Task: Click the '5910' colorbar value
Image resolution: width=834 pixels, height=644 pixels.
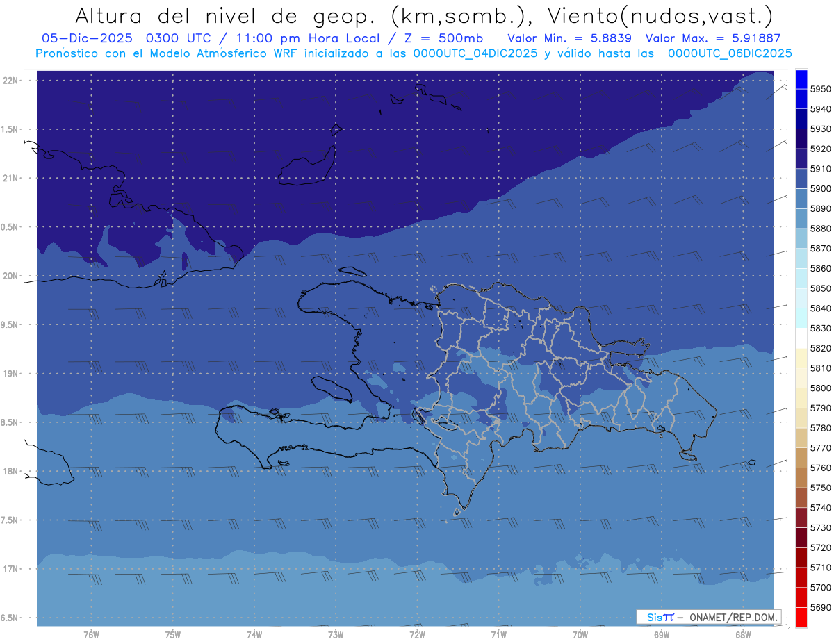Action: (x=821, y=169)
